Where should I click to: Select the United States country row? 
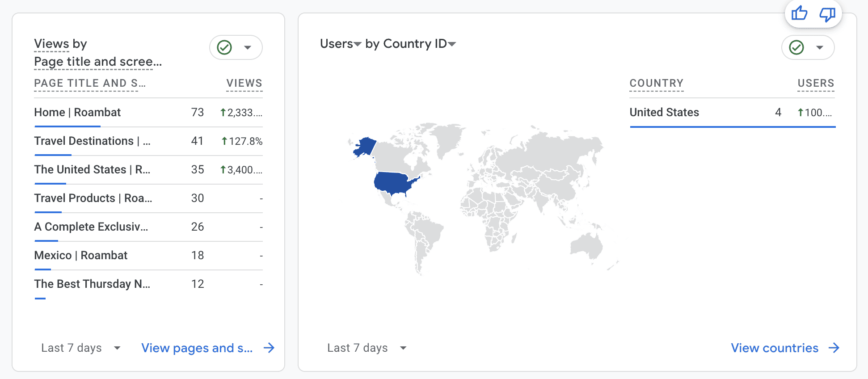pos(732,113)
